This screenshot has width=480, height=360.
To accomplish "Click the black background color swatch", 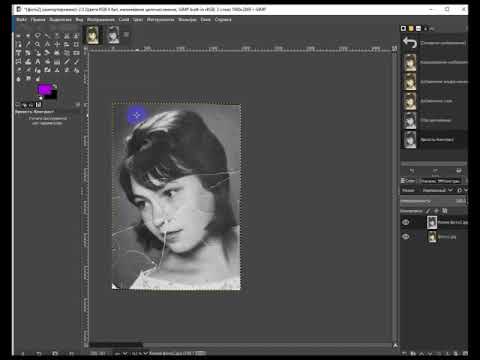I will pyautogui.click(x=53, y=96).
